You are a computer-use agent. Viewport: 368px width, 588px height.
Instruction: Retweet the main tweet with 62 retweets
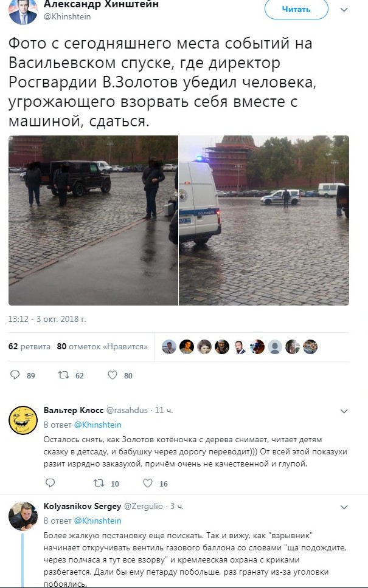click(x=63, y=375)
